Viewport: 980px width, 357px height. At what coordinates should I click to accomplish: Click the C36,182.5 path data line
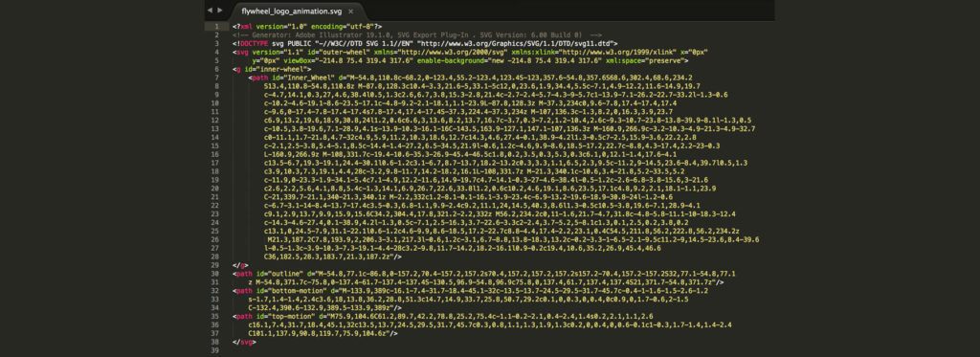(x=333, y=257)
